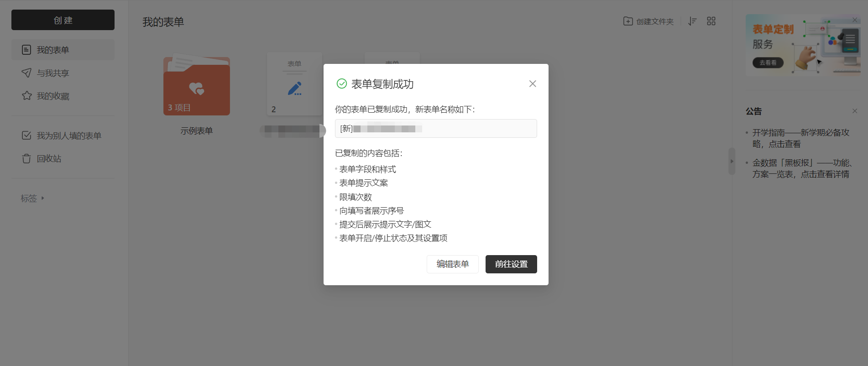
Task: Click the 前往设置 button
Action: (511, 264)
